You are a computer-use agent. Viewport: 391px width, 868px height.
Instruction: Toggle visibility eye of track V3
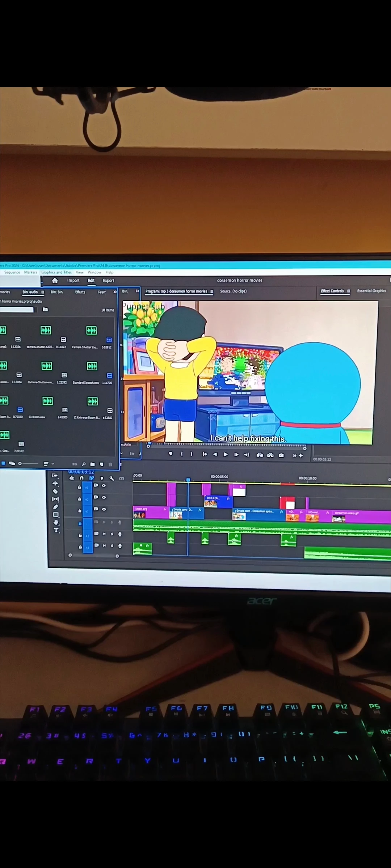[x=104, y=486]
